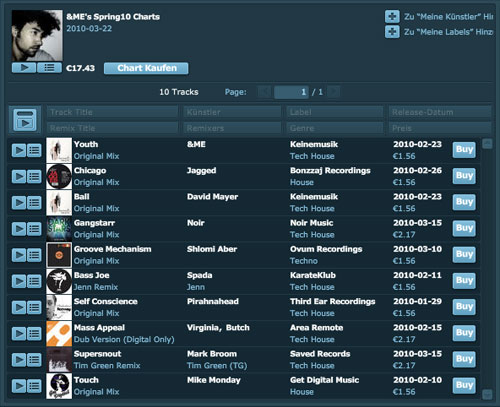Click the Chart Kaufen button
The height and width of the screenshot is (407, 500).
[146, 68]
